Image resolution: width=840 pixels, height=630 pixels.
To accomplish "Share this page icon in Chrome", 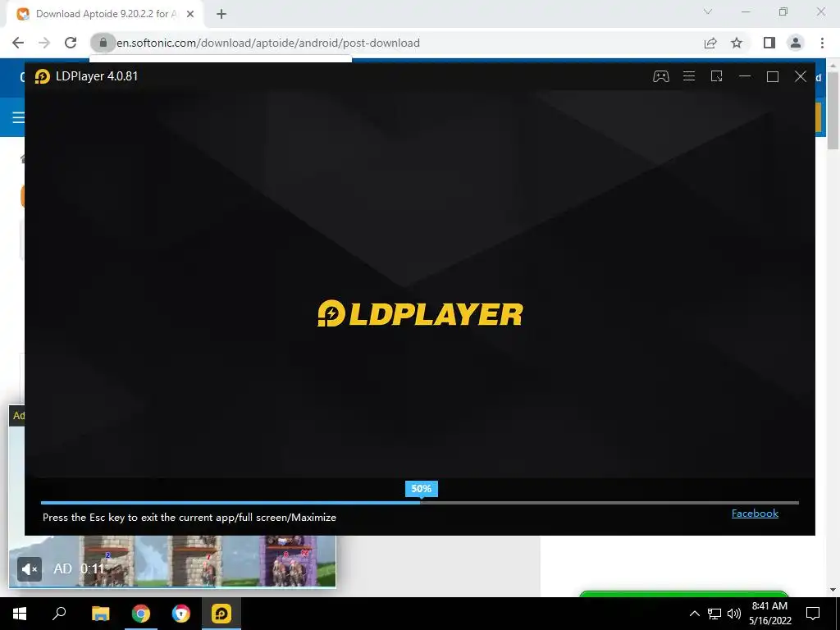I will coord(710,43).
